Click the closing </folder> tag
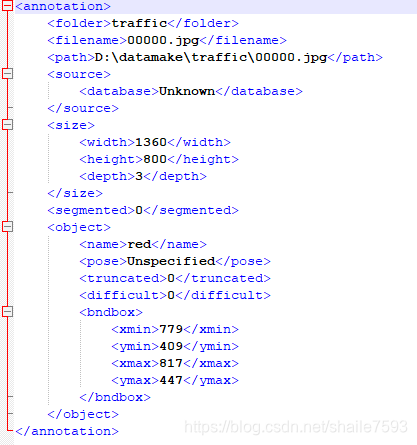 203,23
